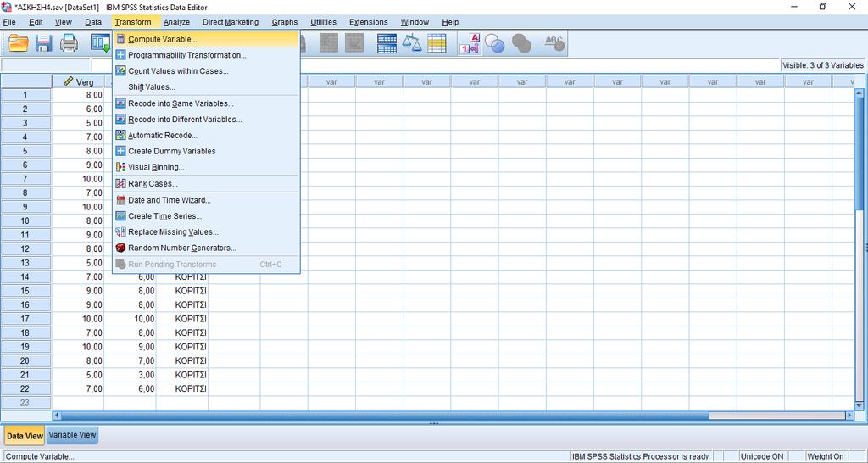Select Create Dummy Variables
Viewport: 868px width, 463px height.
(x=207, y=151)
